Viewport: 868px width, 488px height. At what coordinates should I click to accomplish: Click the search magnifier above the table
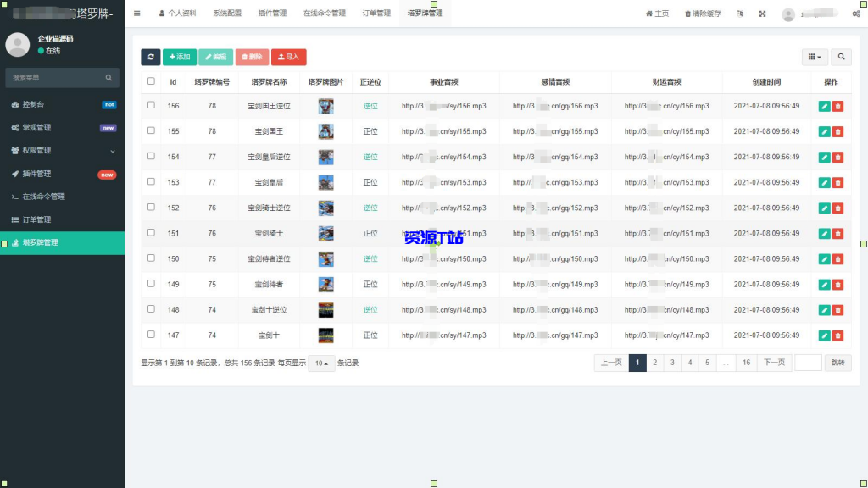point(841,56)
